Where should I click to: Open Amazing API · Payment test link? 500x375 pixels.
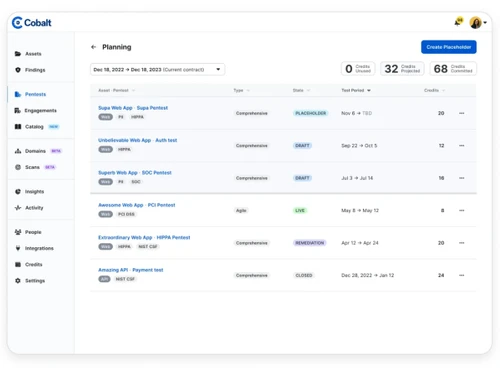click(131, 270)
